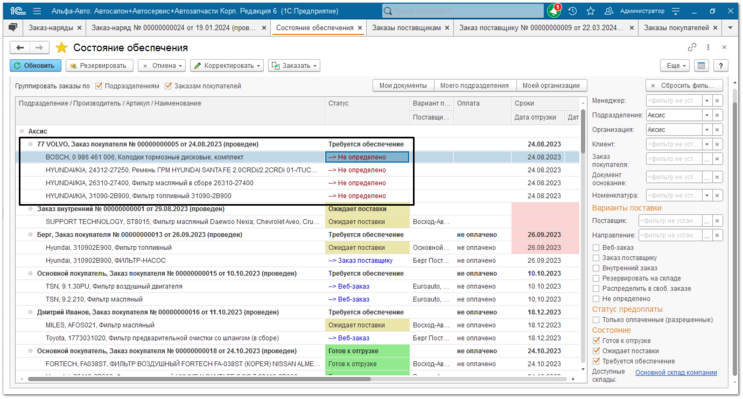743x399 pixels.
Task: Clear the Подразделение filter
Action: click(717, 115)
